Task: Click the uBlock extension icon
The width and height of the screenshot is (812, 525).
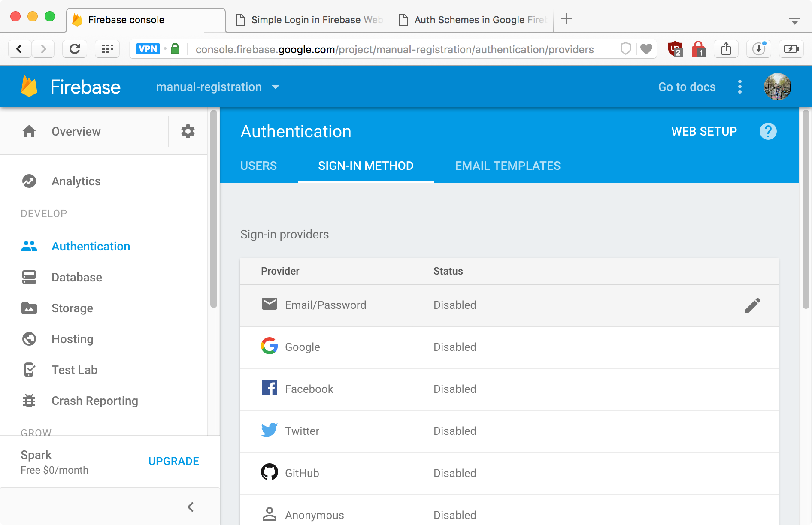Action: [676, 49]
